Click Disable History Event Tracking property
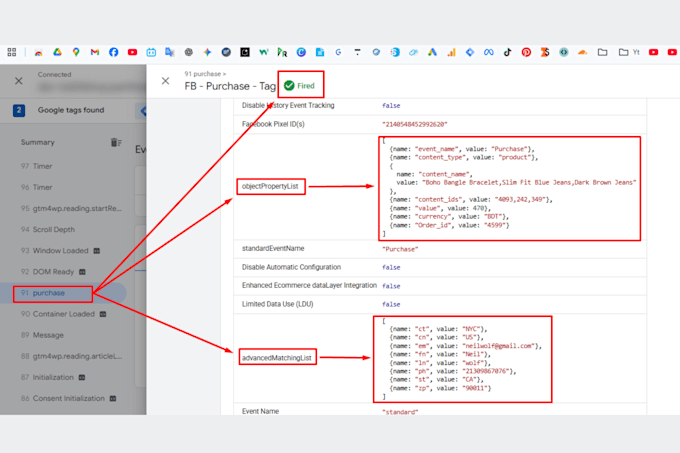This screenshot has width=680, height=453. 288,105
